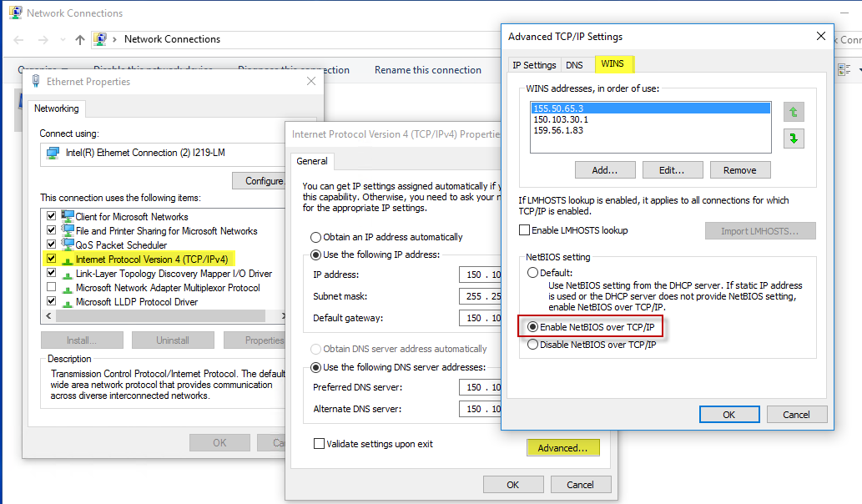This screenshot has height=504, width=862.
Task: Select File and Printer Sharing item icon
Action: click(68, 230)
